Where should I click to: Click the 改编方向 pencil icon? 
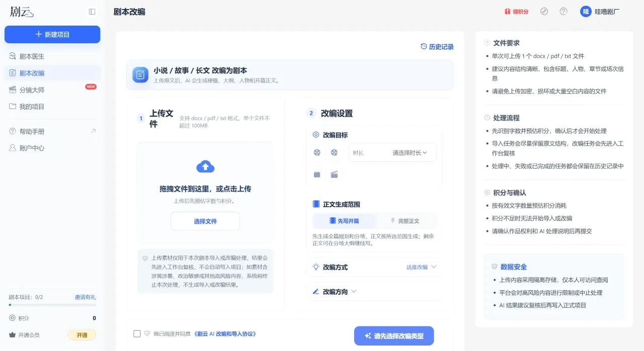[x=316, y=292]
